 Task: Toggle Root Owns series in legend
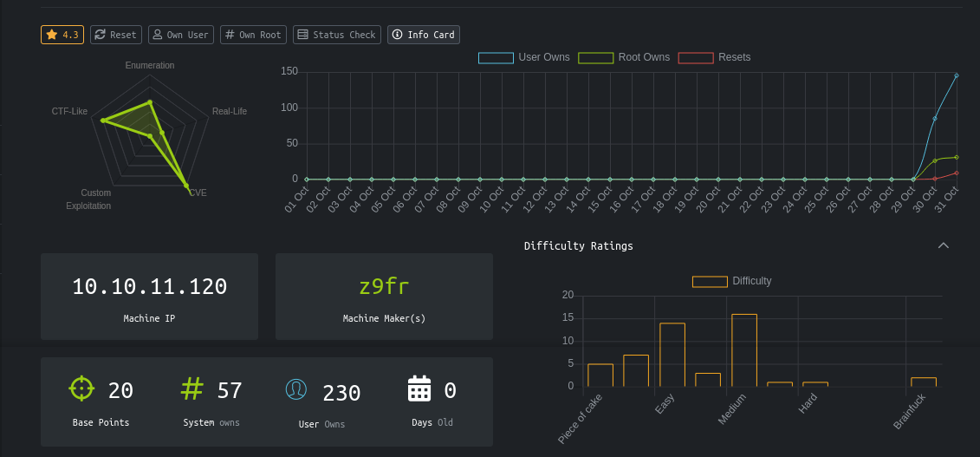coord(623,57)
